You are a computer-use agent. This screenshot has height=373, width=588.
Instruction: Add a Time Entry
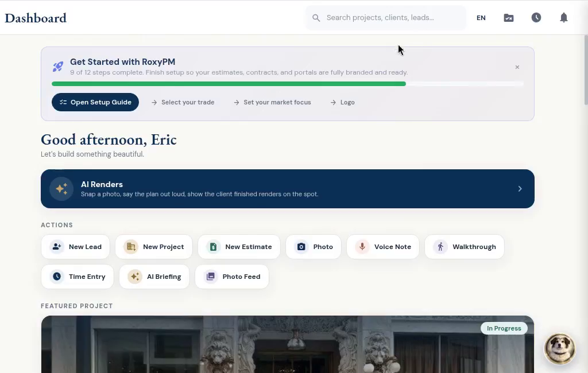pyautogui.click(x=78, y=277)
